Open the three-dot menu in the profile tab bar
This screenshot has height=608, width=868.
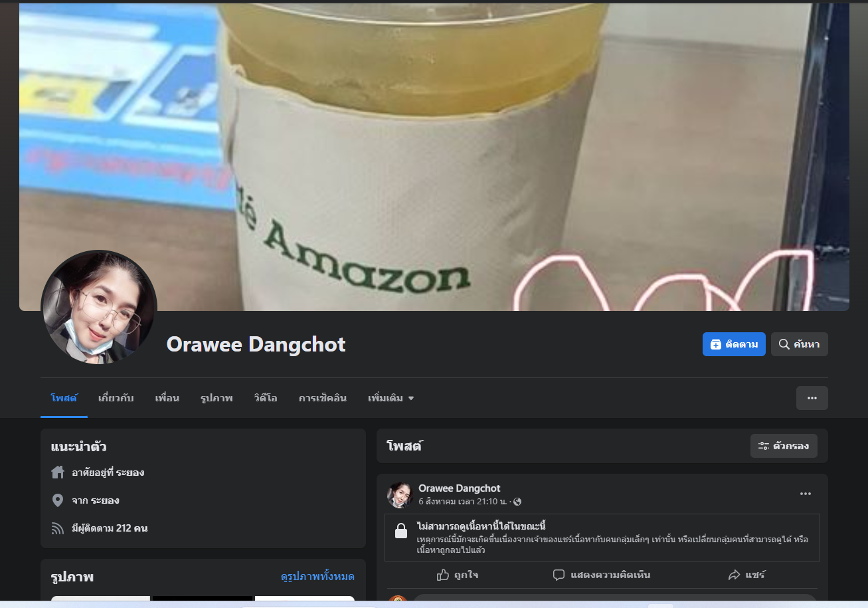pos(812,398)
